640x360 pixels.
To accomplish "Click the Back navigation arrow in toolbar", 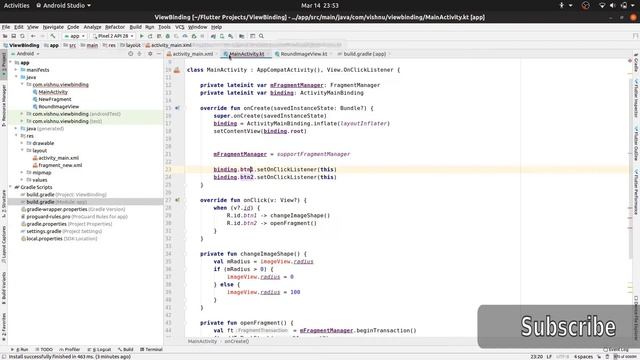I will (33, 36).
